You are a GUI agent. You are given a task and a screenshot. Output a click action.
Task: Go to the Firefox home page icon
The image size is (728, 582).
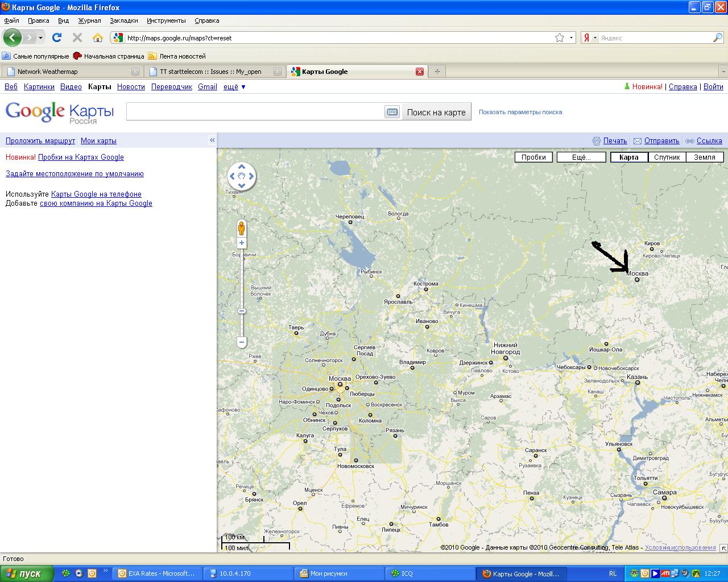pyautogui.click(x=98, y=38)
